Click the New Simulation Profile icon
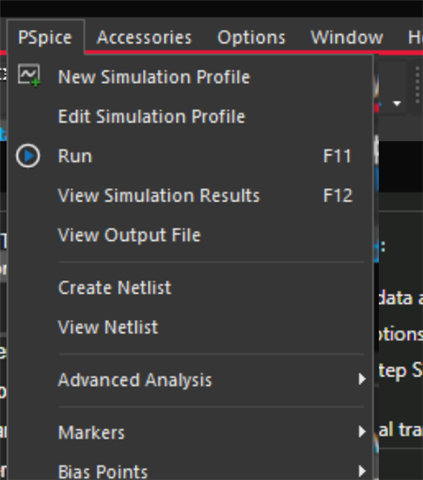The width and height of the screenshot is (423, 480). pyautogui.click(x=29, y=76)
